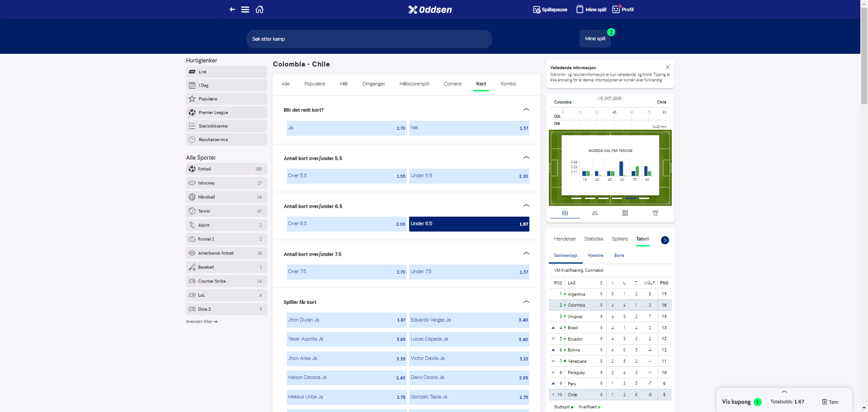Switch to the Cornere market tab
The image size is (868, 412).
(453, 84)
